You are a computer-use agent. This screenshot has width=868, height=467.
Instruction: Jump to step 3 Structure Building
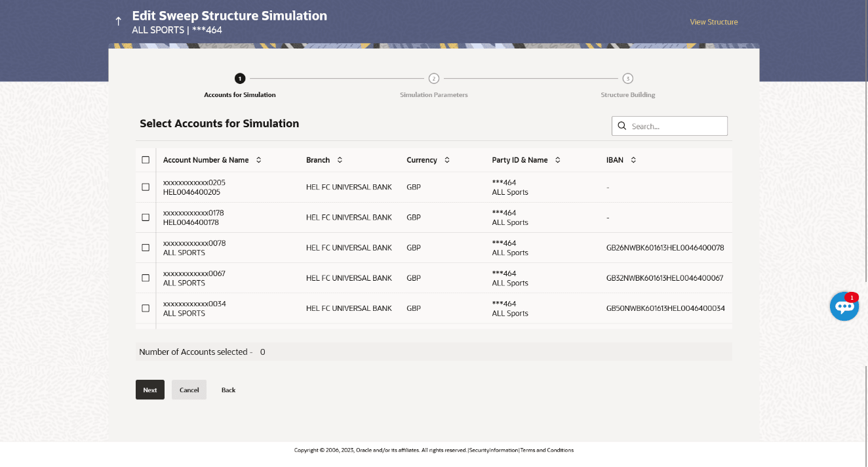(x=627, y=79)
